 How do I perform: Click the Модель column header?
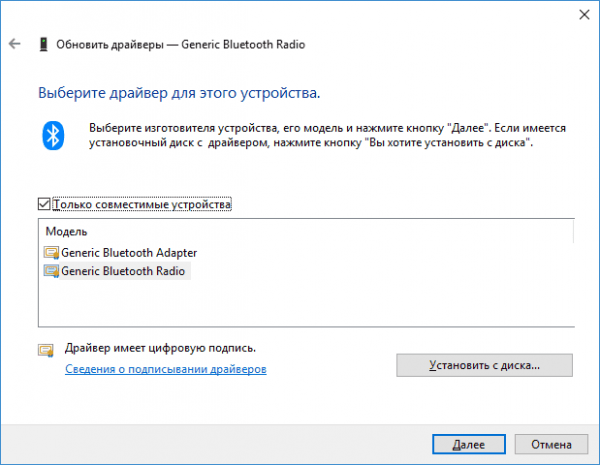(x=67, y=231)
